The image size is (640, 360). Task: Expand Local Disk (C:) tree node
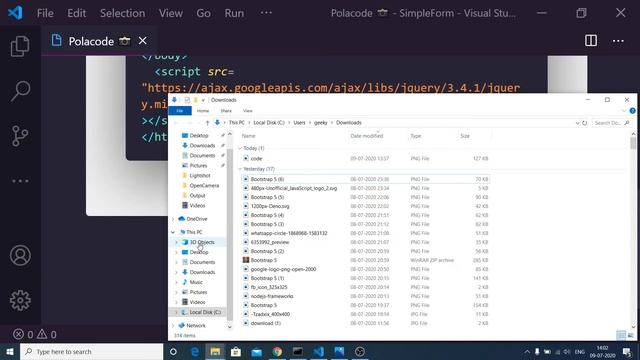176,312
